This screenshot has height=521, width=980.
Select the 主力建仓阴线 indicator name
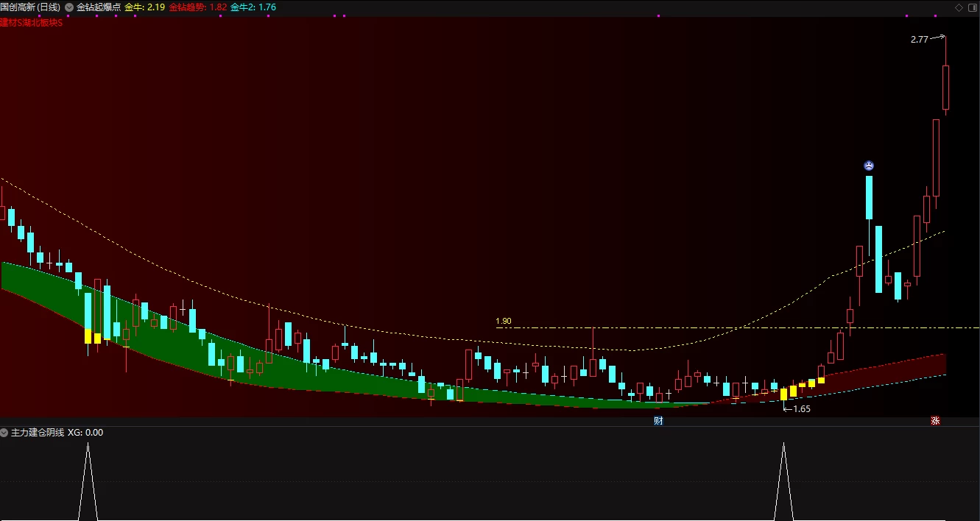point(38,433)
